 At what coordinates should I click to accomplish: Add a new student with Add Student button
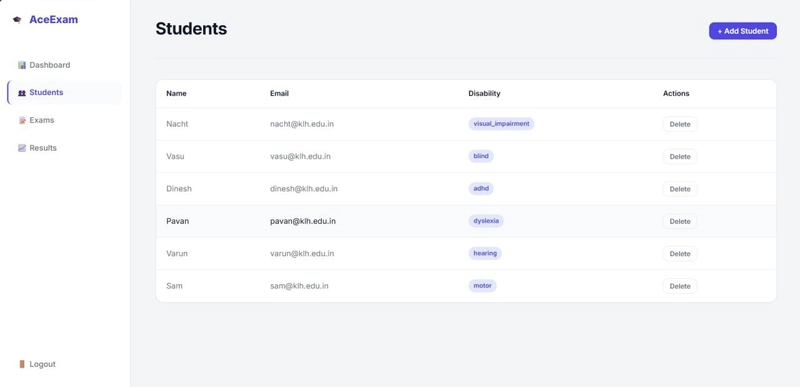742,31
